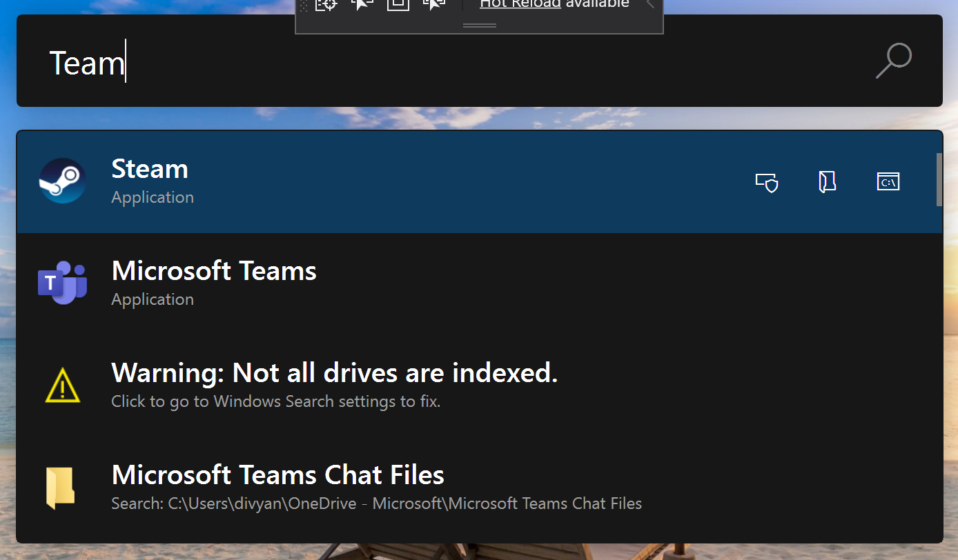The image size is (958, 560).
Task: Enable Track Focused Element toggle
Action: (x=434, y=6)
